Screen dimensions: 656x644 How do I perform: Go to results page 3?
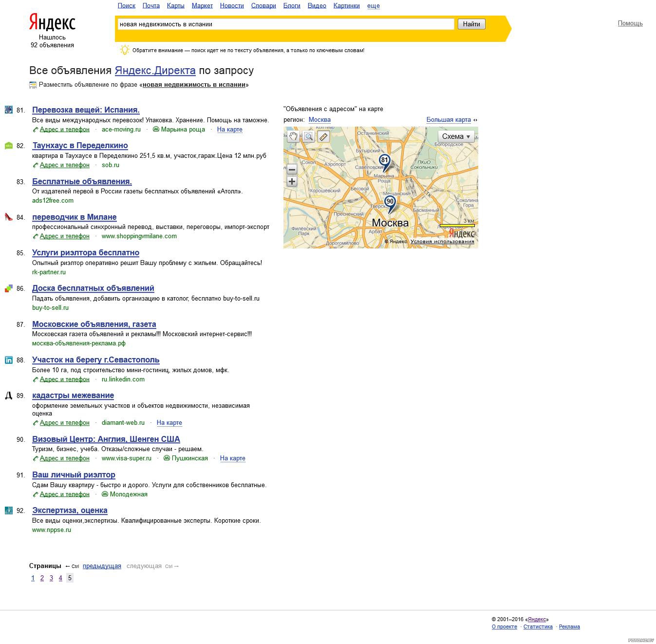pyautogui.click(x=51, y=578)
